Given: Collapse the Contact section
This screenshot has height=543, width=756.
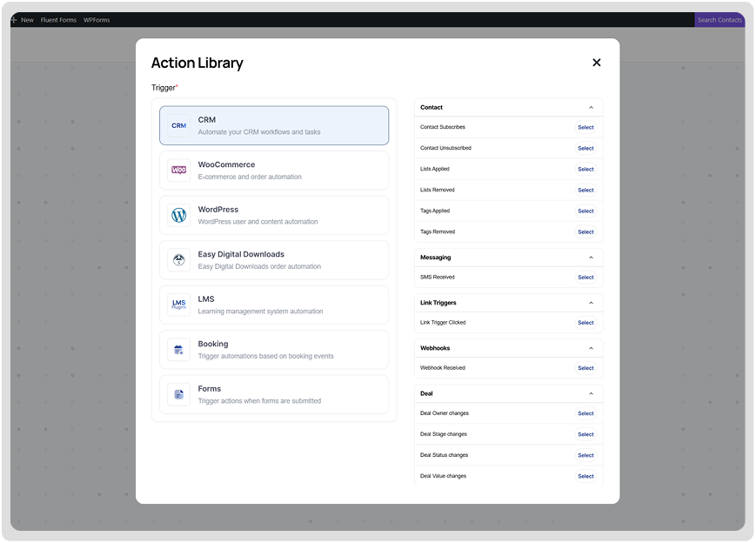Looking at the screenshot, I should [591, 108].
